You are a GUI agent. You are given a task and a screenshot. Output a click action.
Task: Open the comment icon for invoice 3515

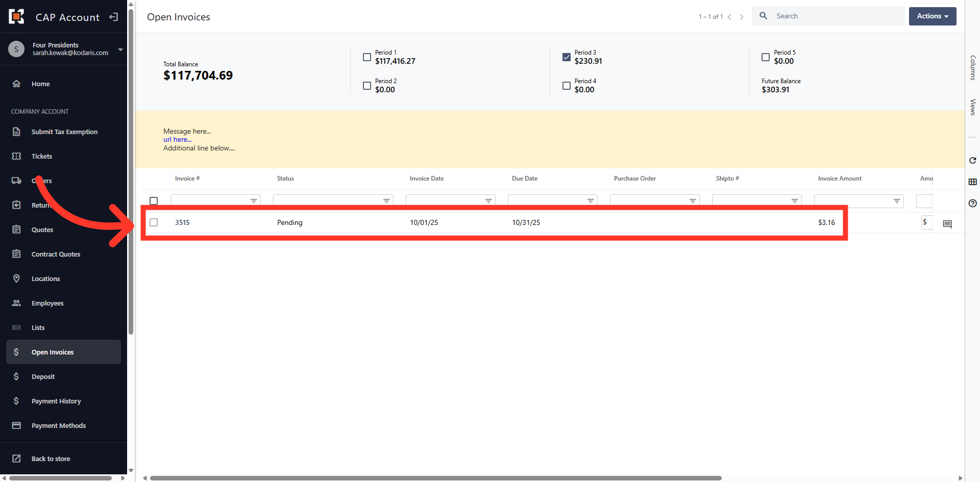click(947, 224)
